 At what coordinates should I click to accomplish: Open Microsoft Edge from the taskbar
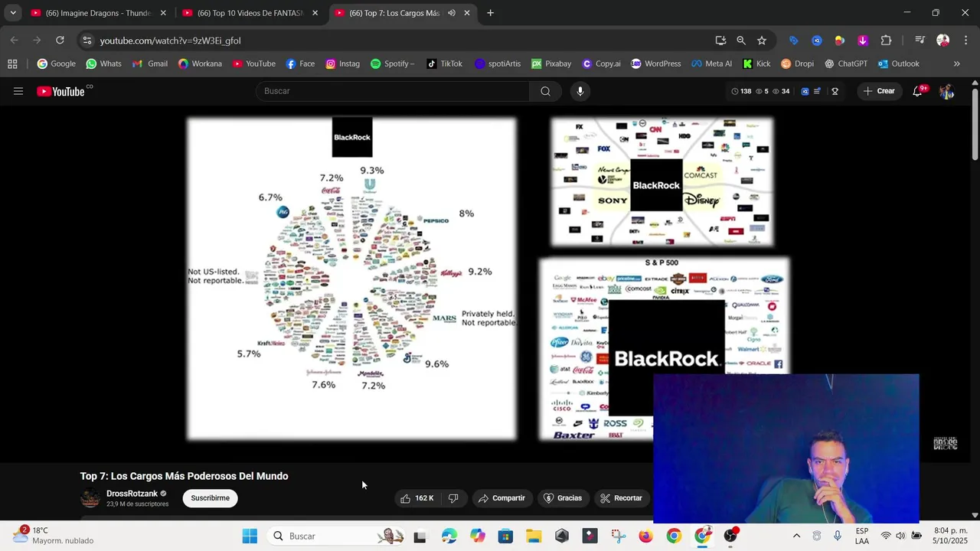pyautogui.click(x=449, y=536)
